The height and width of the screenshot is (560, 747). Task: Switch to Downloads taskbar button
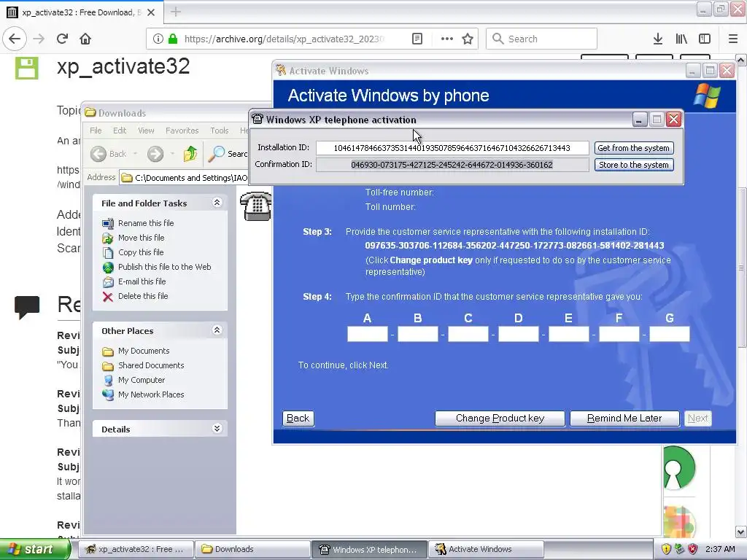253,549
